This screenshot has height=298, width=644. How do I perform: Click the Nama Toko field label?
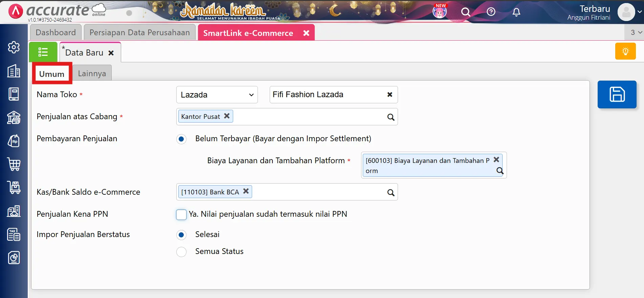(57, 94)
